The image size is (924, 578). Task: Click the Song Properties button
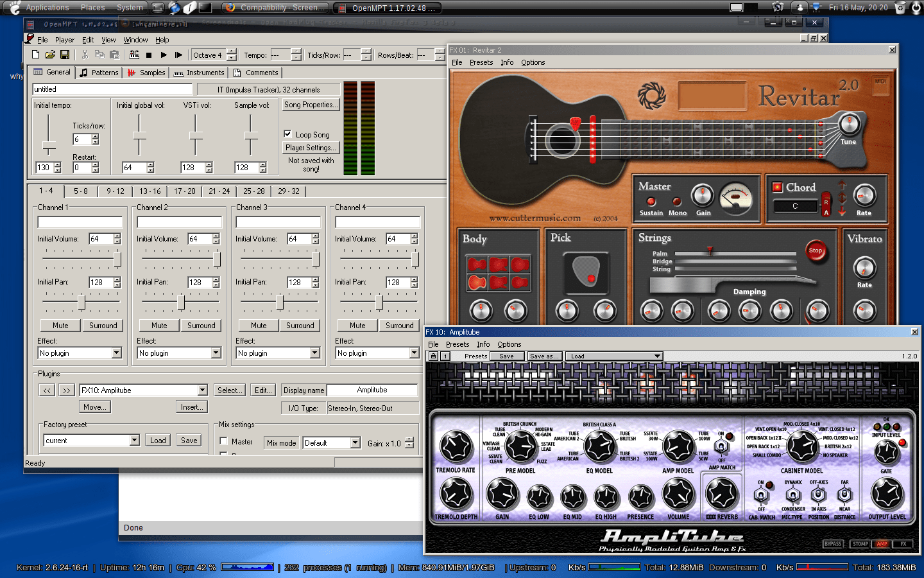pyautogui.click(x=311, y=105)
